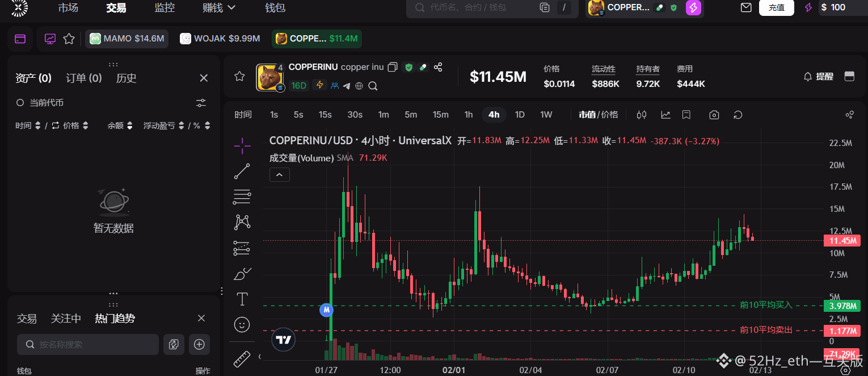Open the COPPERINU website globe icon

(x=359, y=86)
